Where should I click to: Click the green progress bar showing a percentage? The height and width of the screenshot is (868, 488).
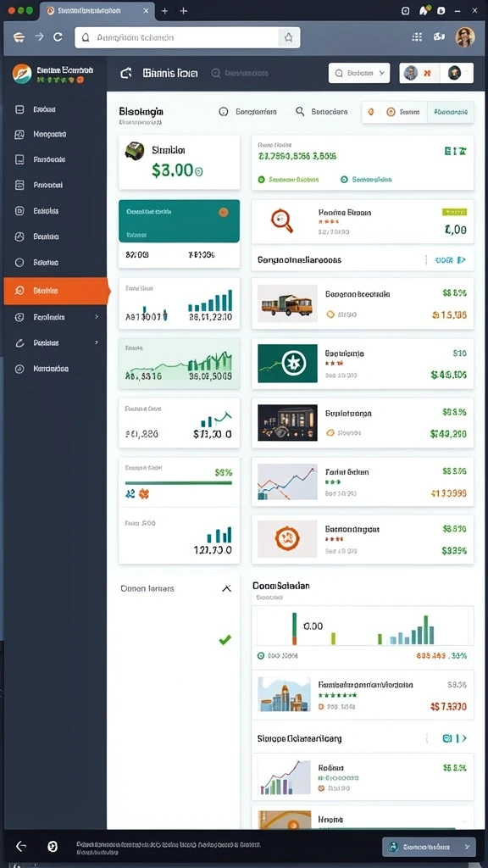coord(179,483)
